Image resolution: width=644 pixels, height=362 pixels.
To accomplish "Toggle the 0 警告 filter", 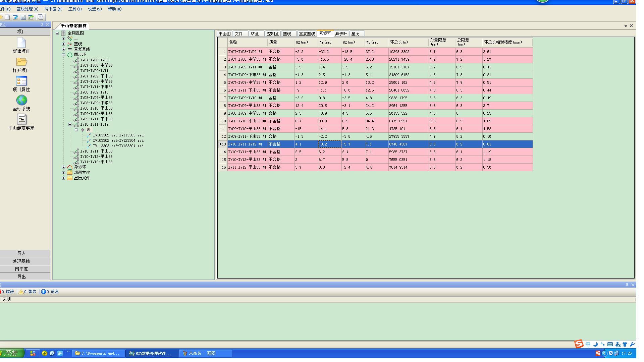I will pos(28,292).
